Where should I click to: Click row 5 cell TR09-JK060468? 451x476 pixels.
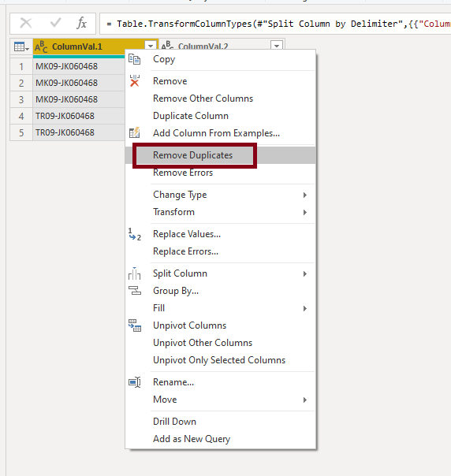pyautogui.click(x=79, y=132)
